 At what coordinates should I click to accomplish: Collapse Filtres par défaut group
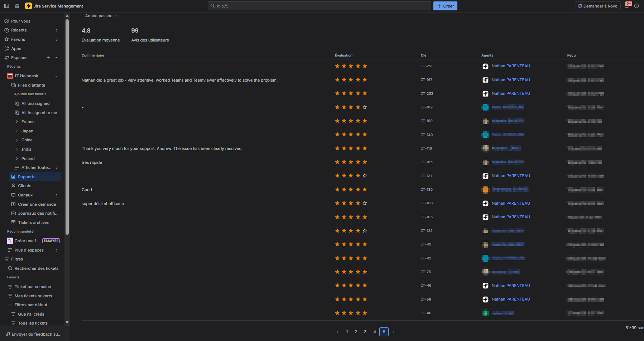click(x=10, y=305)
